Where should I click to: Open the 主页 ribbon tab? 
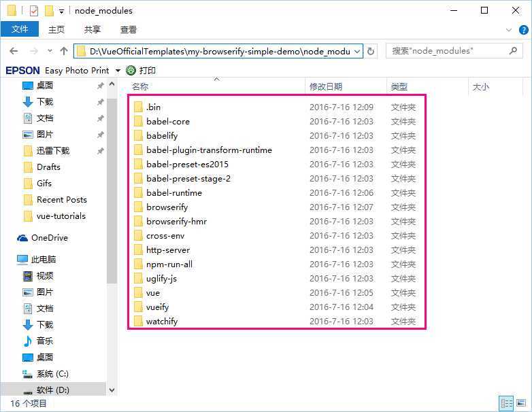coord(56,29)
